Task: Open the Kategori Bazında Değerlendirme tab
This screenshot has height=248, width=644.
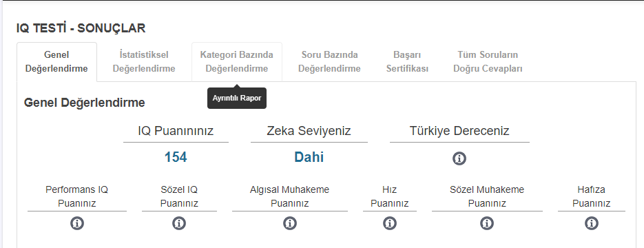Action: [x=236, y=61]
